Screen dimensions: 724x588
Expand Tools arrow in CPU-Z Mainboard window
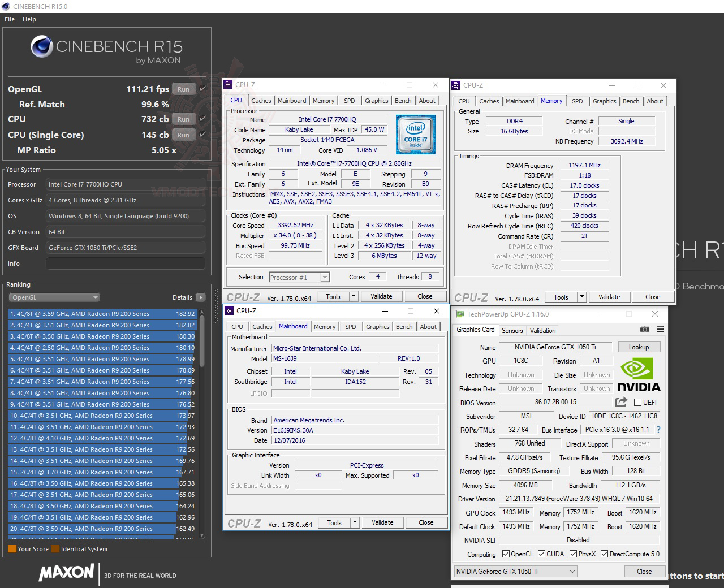point(354,523)
